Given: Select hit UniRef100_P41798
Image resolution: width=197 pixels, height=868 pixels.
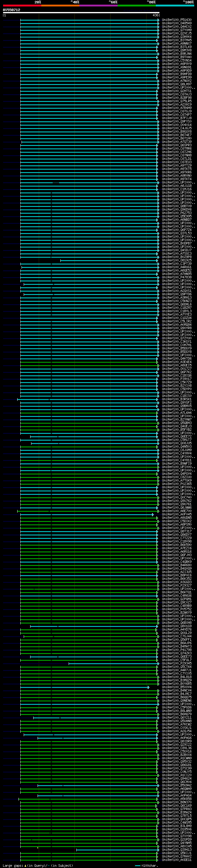Looking at the screenshot, I should [176, 650].
